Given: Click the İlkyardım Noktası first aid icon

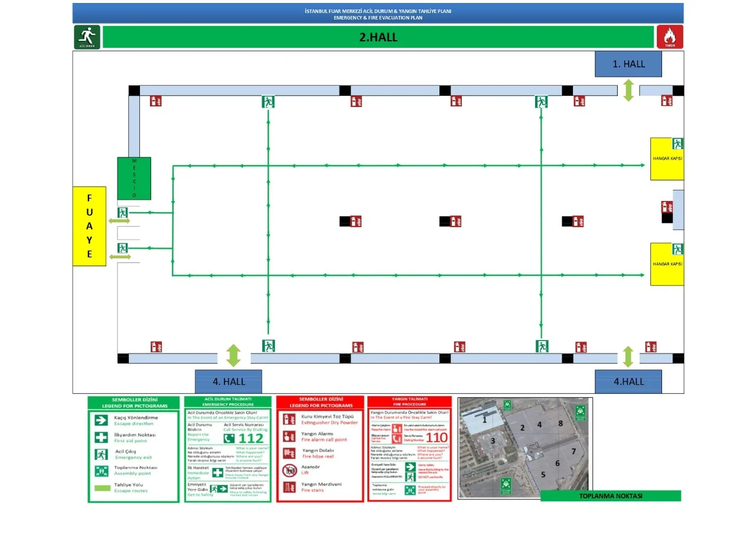Looking at the screenshot, I should point(101,437).
